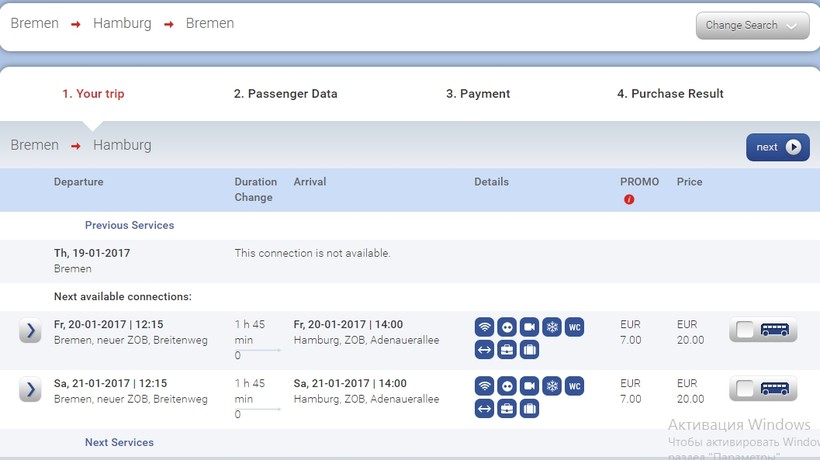The image size is (820, 460).
Task: Click the air conditioning snowflake icon for the Friday trip
Action: [x=551, y=328]
